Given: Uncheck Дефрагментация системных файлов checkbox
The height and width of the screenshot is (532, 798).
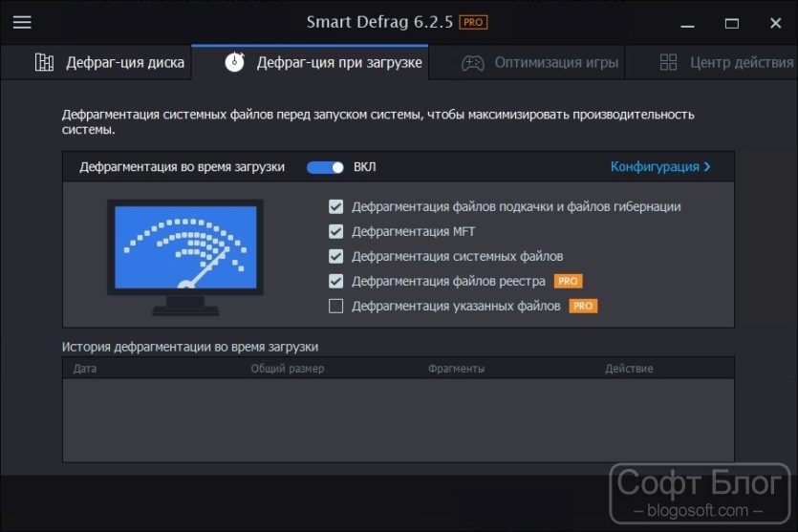Looking at the screenshot, I should pos(335,256).
